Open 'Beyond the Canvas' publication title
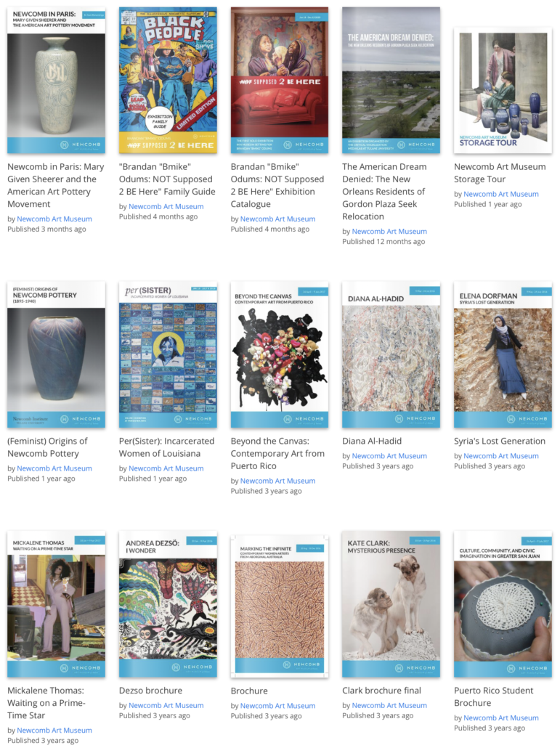 pos(277,454)
